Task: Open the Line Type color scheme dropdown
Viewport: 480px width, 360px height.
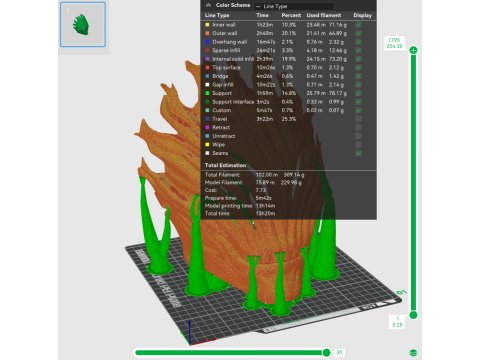Action: 294,6
